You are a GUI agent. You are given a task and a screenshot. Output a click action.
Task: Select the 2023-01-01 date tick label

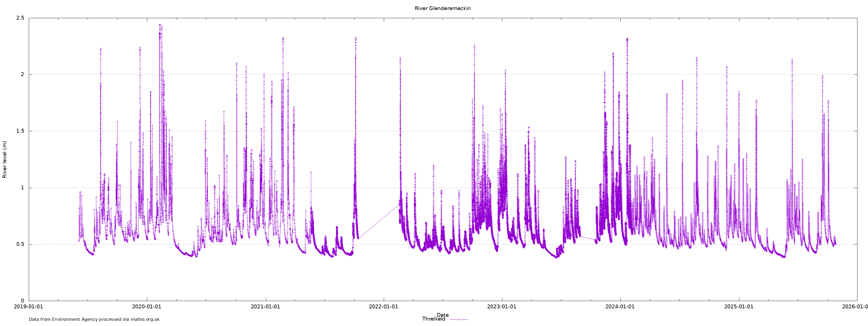point(502,306)
